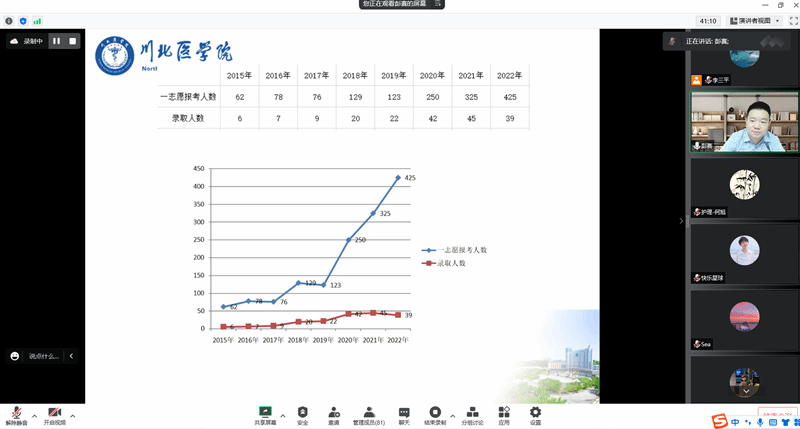
Task: Click 结束录制 end recording icon
Action: 435,414
